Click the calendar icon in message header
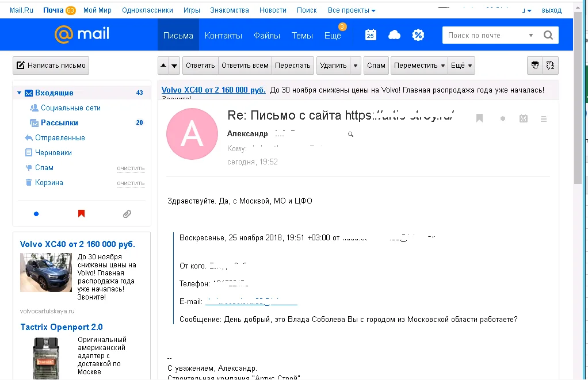 click(x=523, y=118)
